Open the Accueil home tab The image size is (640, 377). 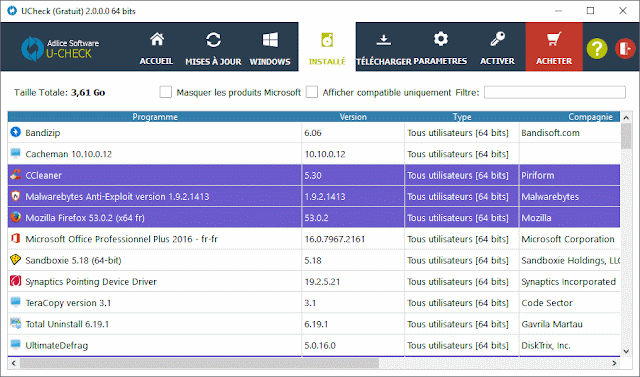click(x=156, y=48)
